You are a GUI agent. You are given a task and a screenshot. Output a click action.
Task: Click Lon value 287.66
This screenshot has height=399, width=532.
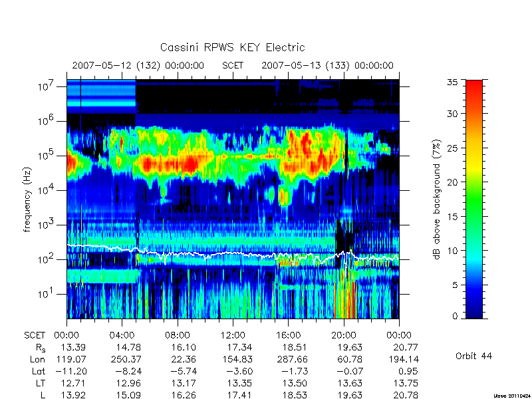292,359
